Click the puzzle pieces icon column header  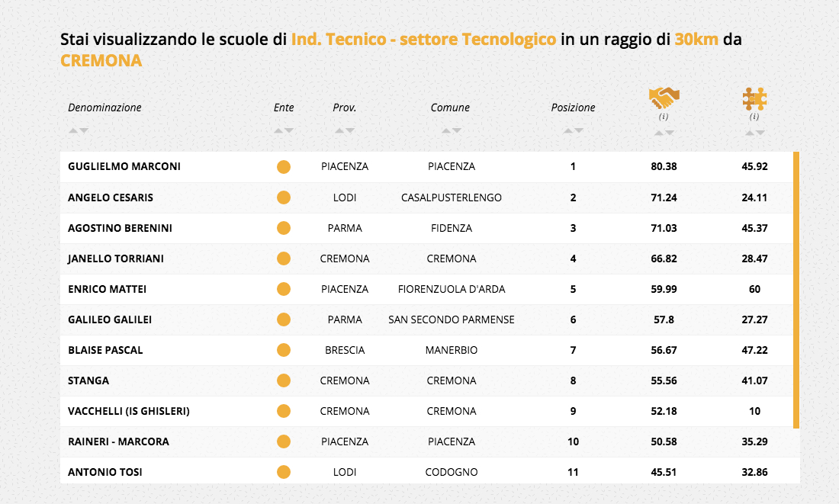(754, 98)
